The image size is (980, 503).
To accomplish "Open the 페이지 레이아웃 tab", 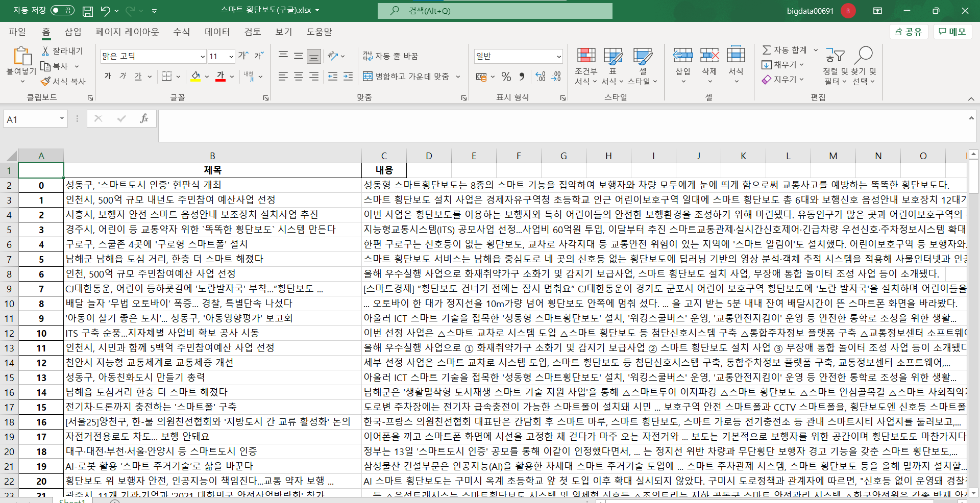I will click(x=127, y=32).
